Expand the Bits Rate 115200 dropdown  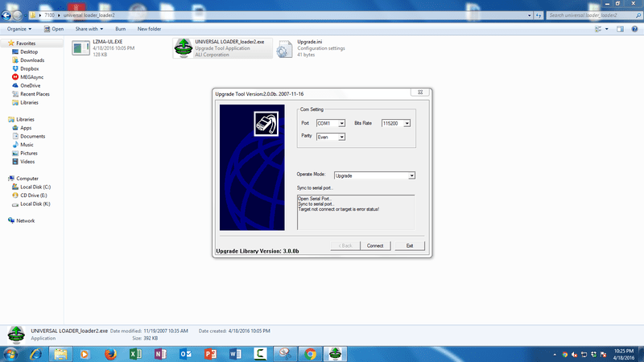pos(396,123)
